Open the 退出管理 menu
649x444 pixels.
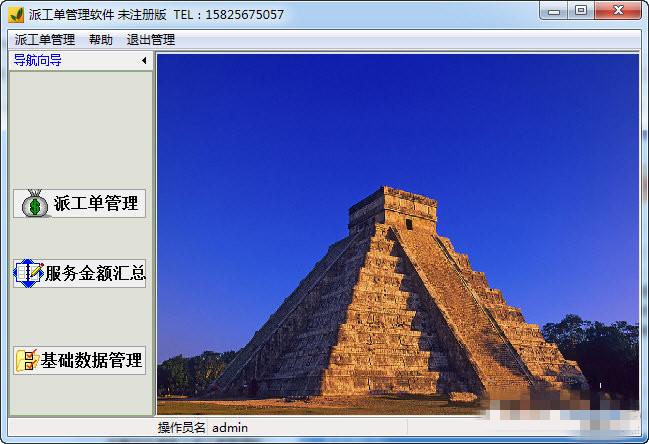[x=151, y=40]
